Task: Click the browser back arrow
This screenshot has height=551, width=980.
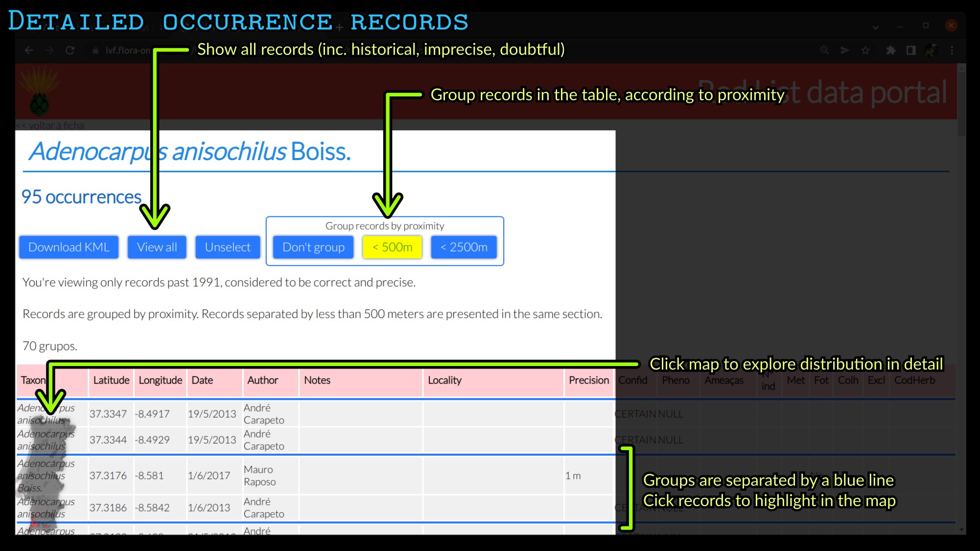Action: [x=29, y=50]
